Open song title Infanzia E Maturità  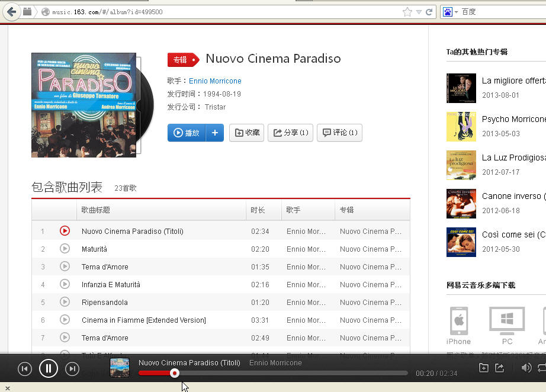coord(111,285)
